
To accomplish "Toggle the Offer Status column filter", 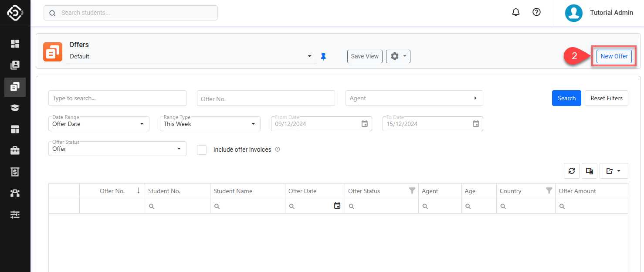I will pyautogui.click(x=412, y=191).
